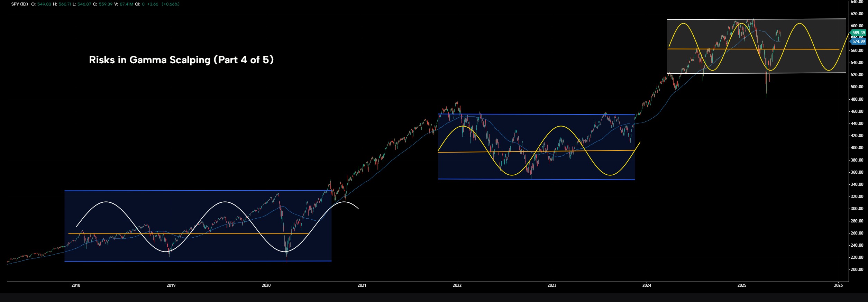Click the 640.00 price axis label
868x302 pixels.
coord(857,2)
